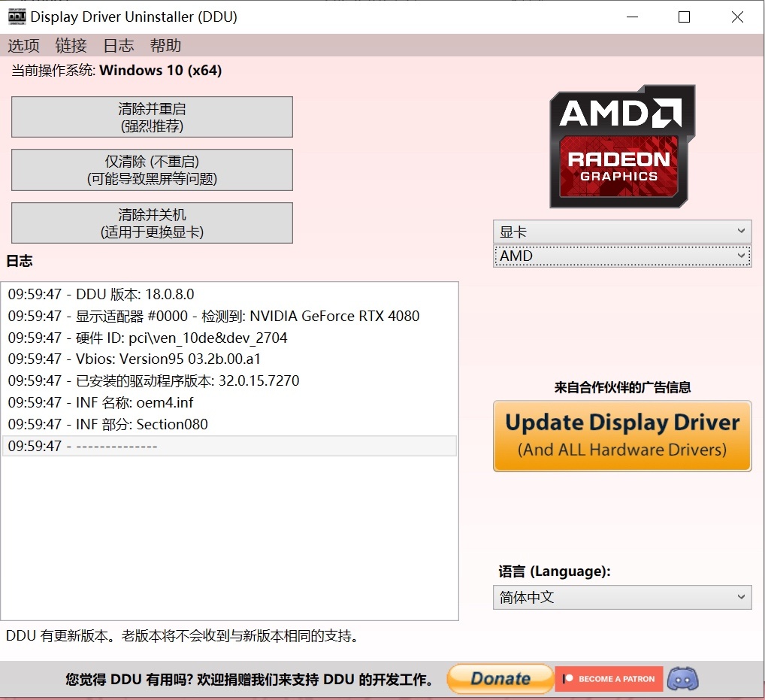
Task: Select the highlighted dashed separator log line
Action: (229, 446)
